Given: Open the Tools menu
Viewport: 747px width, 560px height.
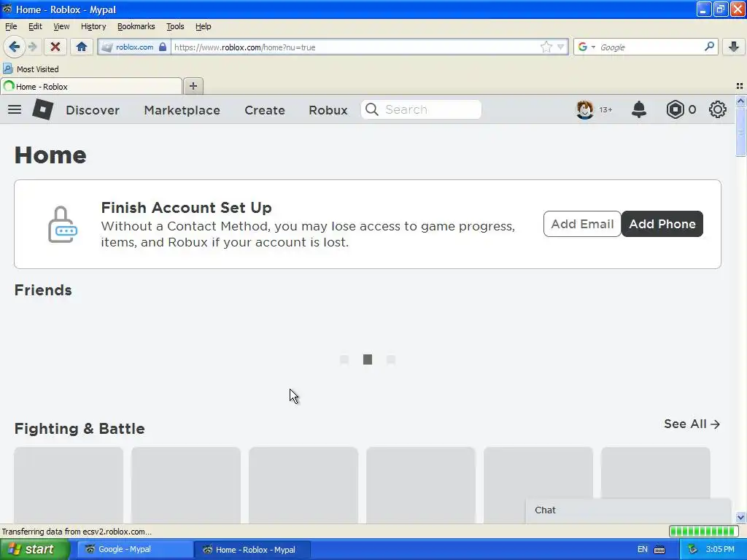Looking at the screenshot, I should tap(175, 26).
